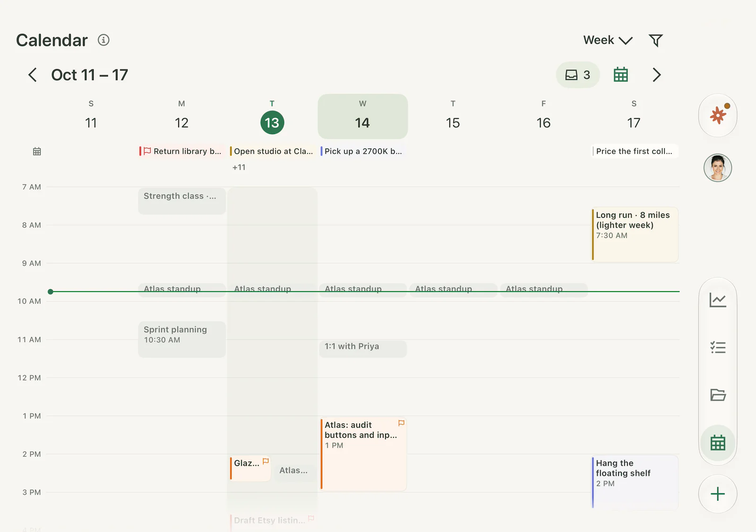The height and width of the screenshot is (532, 756).
Task: Select Monday 12 day header
Action: [181, 116]
